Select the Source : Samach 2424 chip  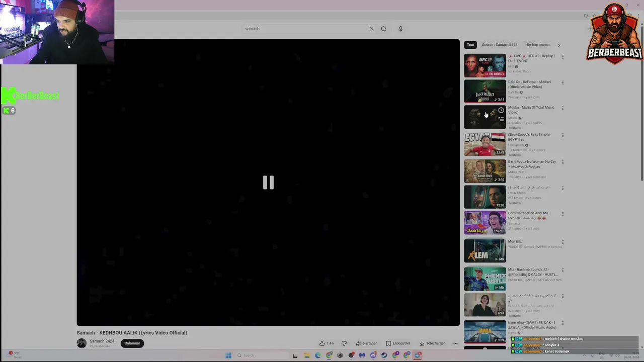(500, 45)
